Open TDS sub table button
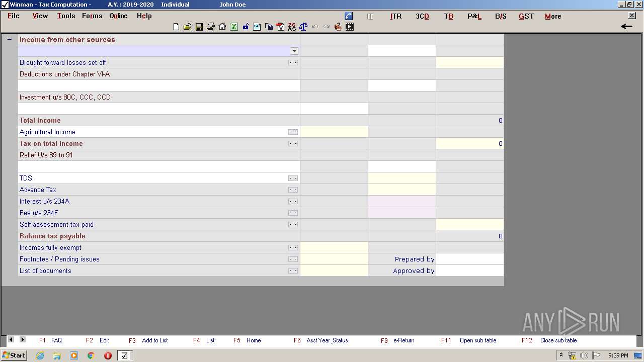Image resolution: width=644 pixels, height=362 pixels. (293, 178)
